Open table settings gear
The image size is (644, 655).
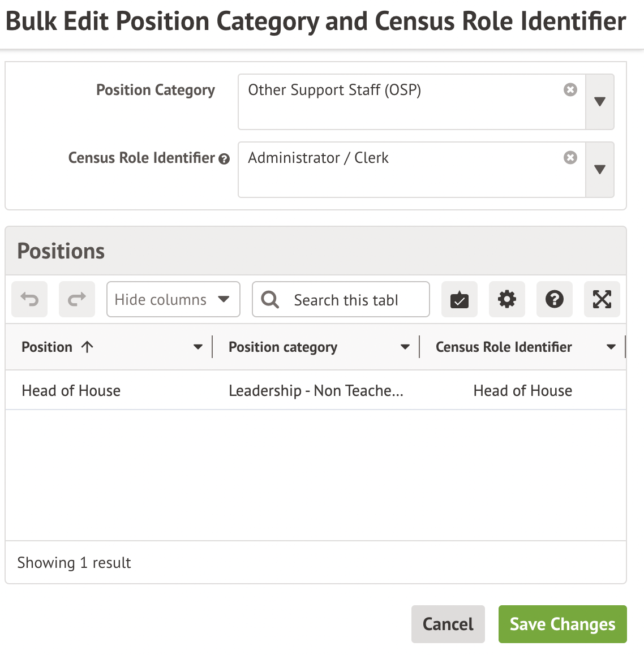tap(507, 299)
